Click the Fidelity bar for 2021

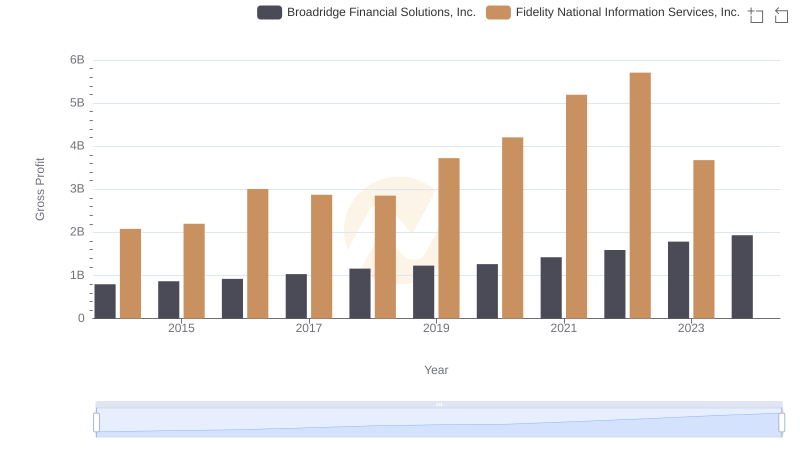coord(576,207)
